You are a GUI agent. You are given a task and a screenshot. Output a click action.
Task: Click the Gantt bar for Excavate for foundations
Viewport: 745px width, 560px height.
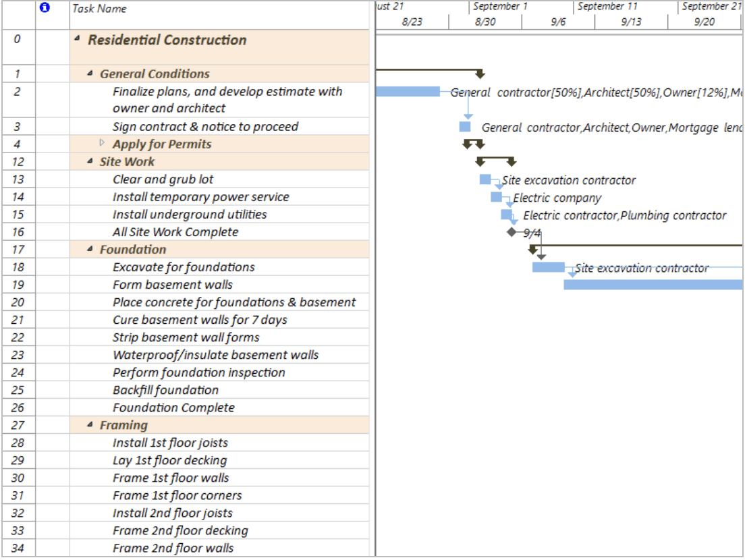[548, 268]
